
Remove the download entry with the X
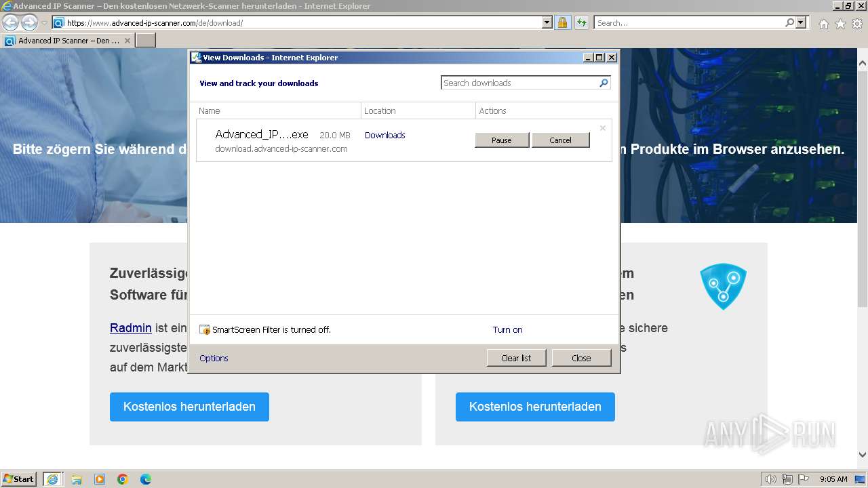[x=602, y=127]
